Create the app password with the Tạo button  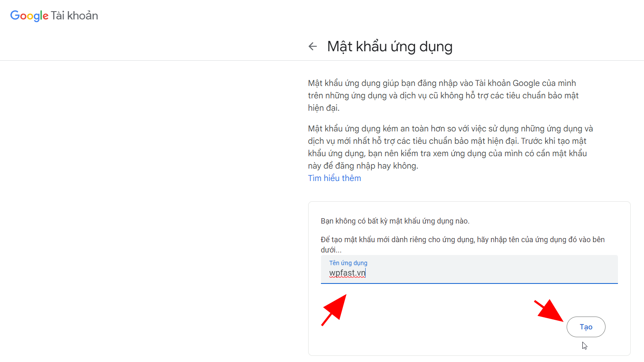586,326
